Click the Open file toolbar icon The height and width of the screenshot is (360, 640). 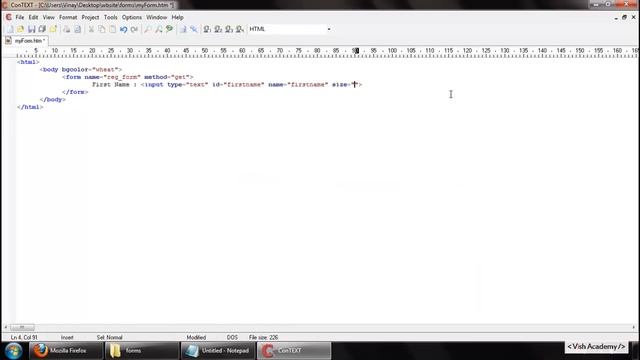click(20, 29)
